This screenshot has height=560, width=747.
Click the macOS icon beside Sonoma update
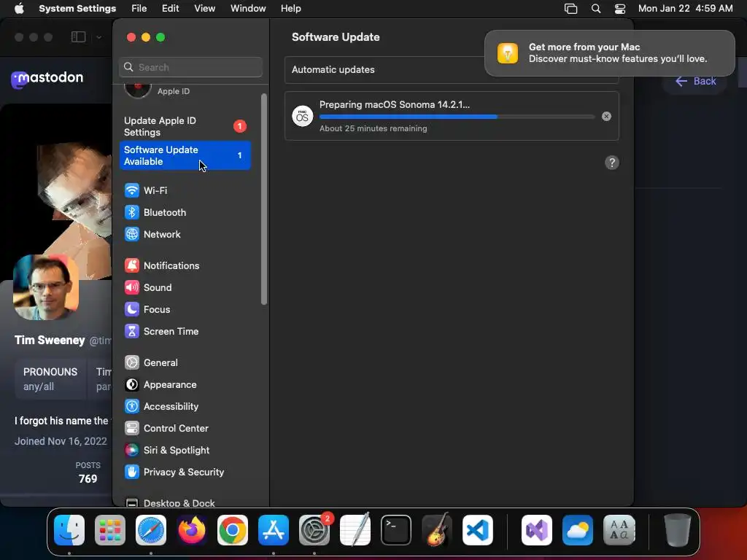point(303,116)
